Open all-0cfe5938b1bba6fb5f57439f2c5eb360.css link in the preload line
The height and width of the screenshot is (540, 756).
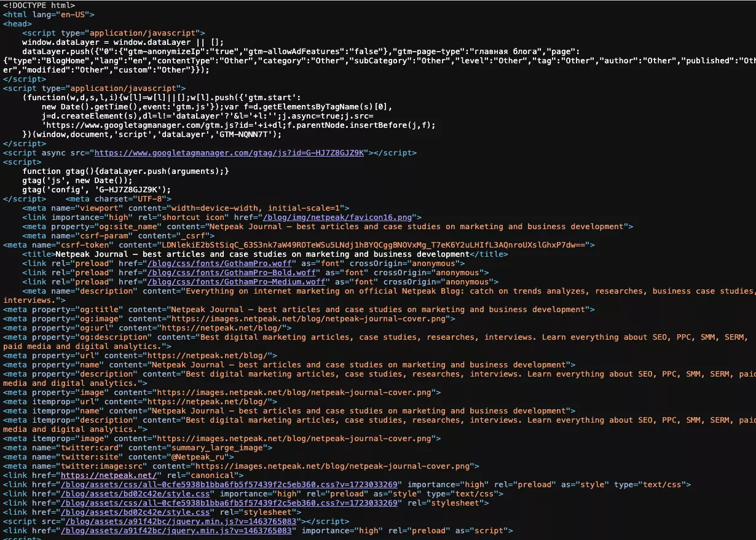230,485
